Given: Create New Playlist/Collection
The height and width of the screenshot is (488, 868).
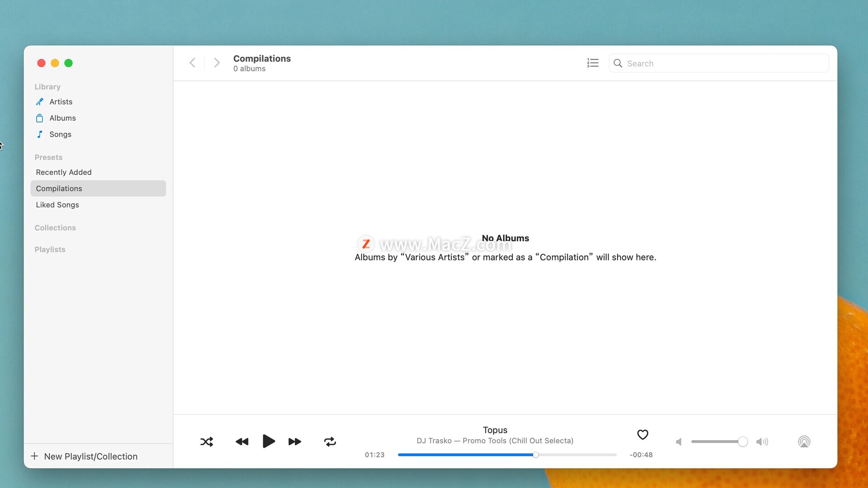Looking at the screenshot, I should (x=84, y=456).
